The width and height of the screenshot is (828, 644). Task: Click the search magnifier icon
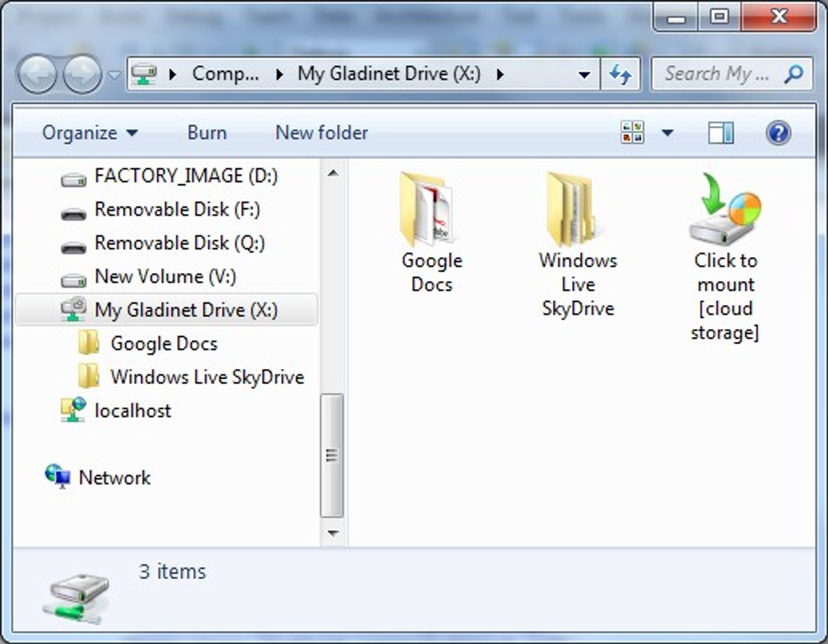click(x=793, y=74)
